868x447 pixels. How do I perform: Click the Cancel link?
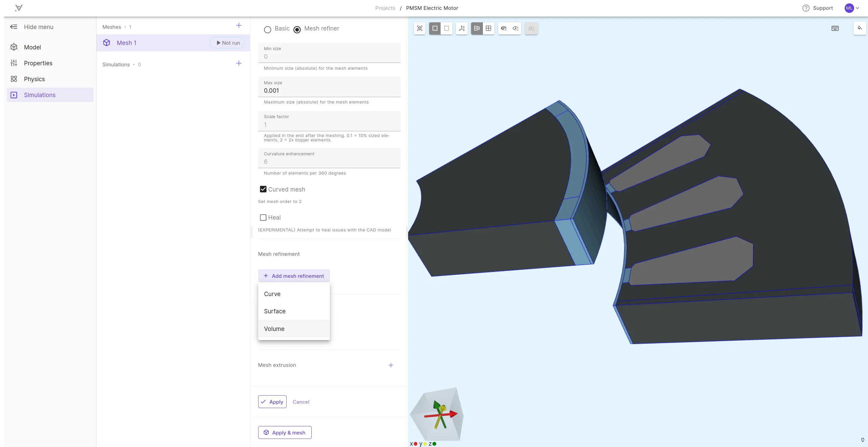point(301,402)
